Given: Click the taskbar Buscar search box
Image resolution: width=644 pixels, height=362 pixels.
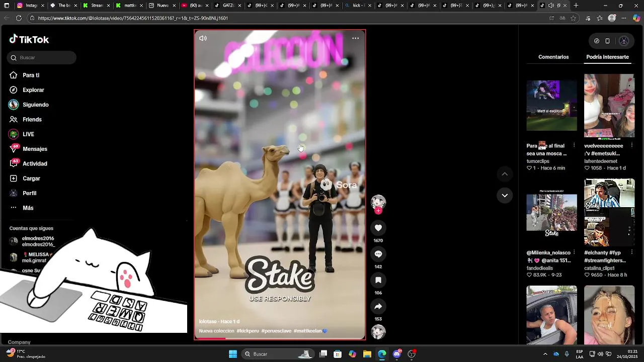Looking at the screenshot, I should [277, 354].
